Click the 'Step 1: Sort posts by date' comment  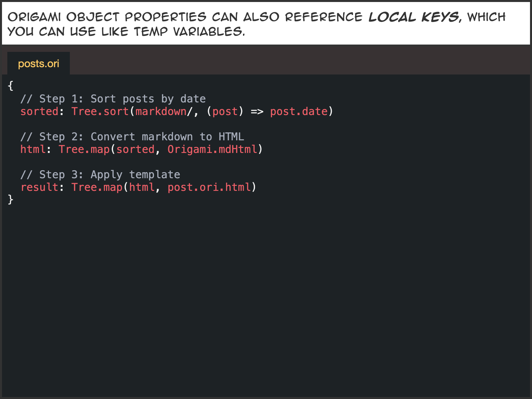point(113,99)
